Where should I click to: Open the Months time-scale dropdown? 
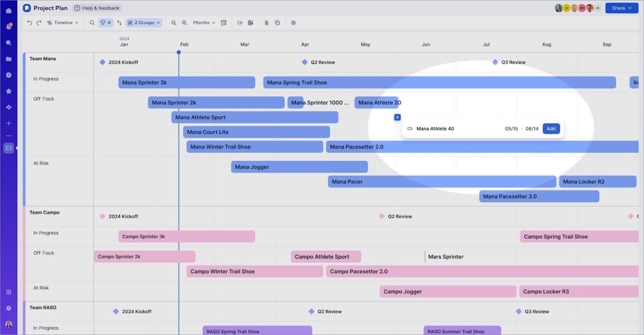pos(205,22)
